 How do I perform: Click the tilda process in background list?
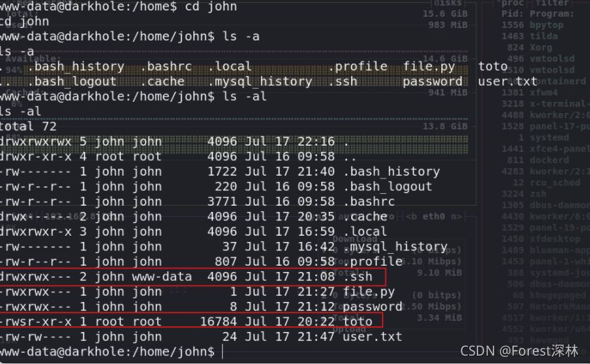click(544, 36)
